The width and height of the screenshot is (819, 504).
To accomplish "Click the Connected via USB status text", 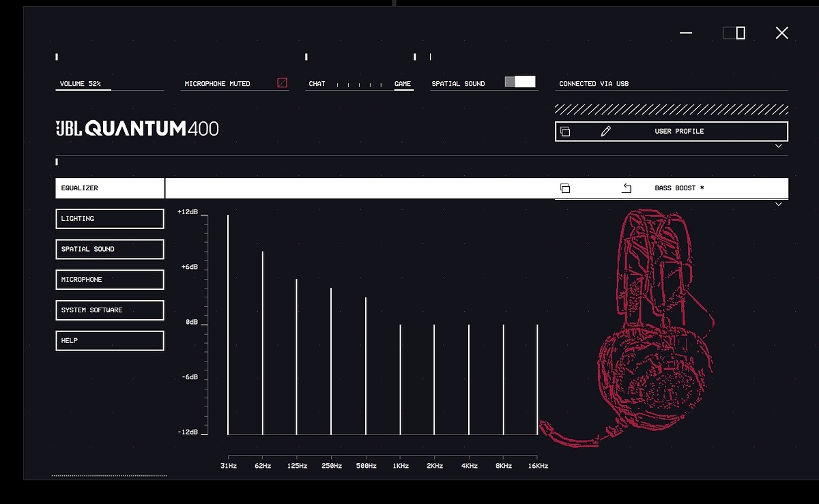I will click(594, 84).
